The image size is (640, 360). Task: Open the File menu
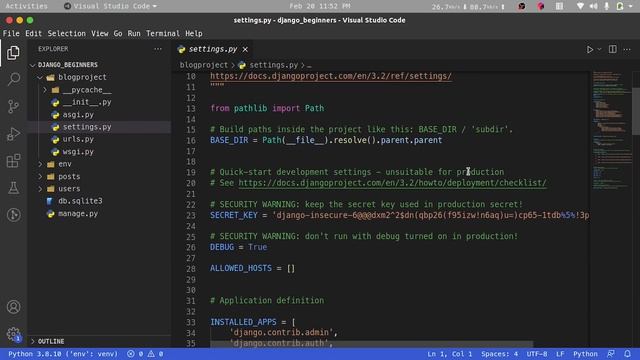[x=11, y=33]
